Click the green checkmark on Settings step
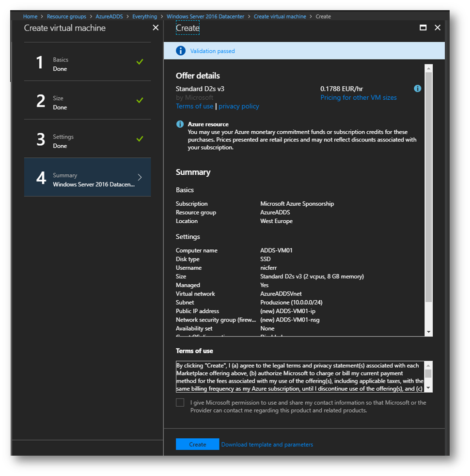The height and width of the screenshot is (476, 470). [x=140, y=138]
